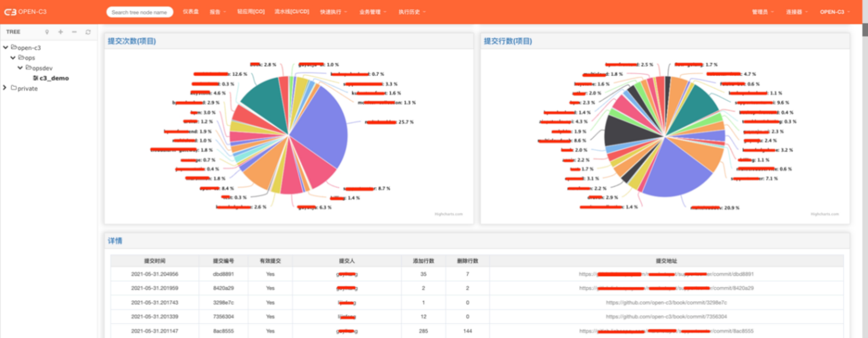Open the github commit 3298e7c link

(666, 302)
